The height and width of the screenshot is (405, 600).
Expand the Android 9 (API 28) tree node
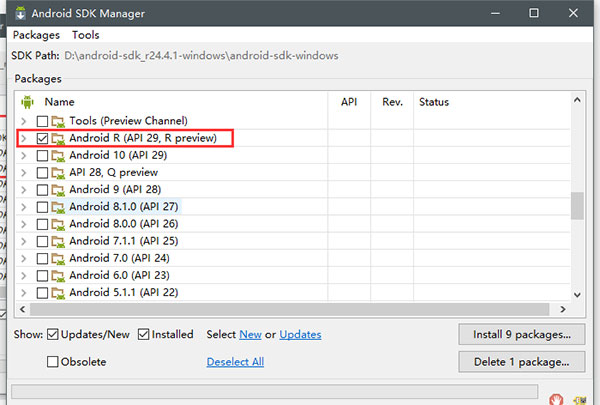24,189
